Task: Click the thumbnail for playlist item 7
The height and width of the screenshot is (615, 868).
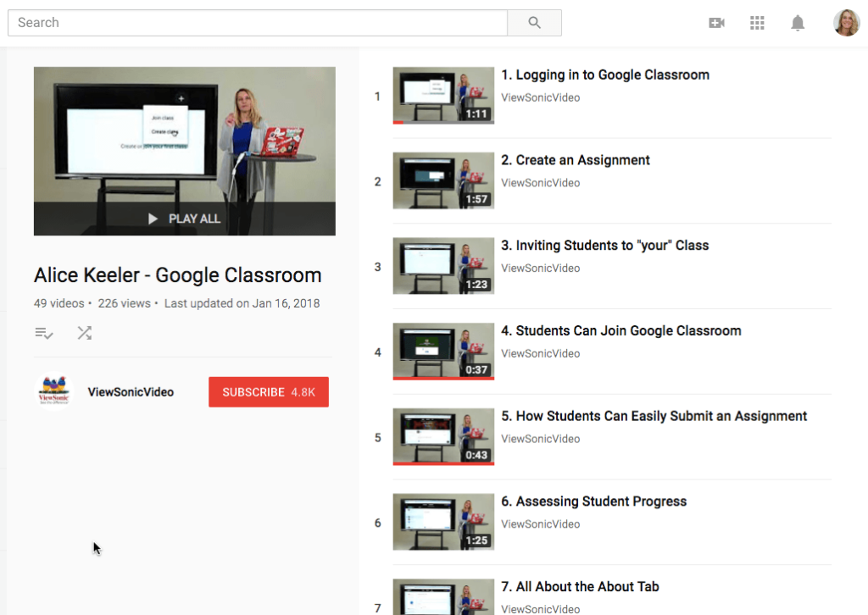Action: (443, 596)
